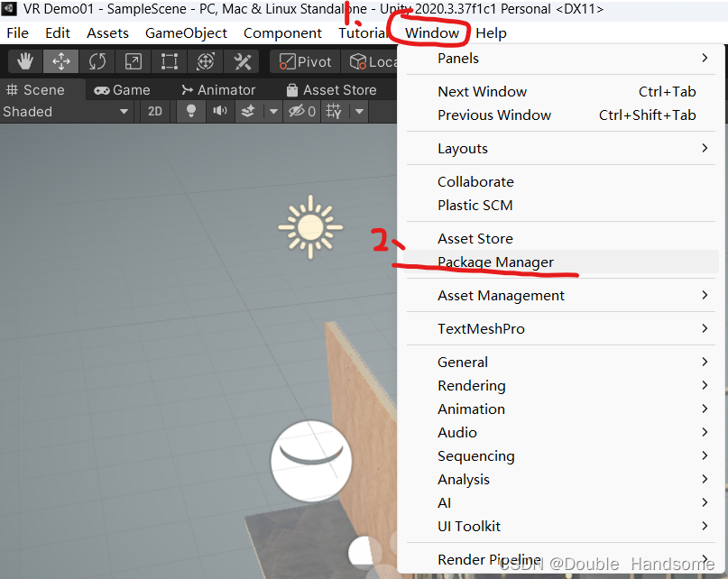The width and height of the screenshot is (728, 579).
Task: Switch to the Animator tab
Action: (x=218, y=89)
